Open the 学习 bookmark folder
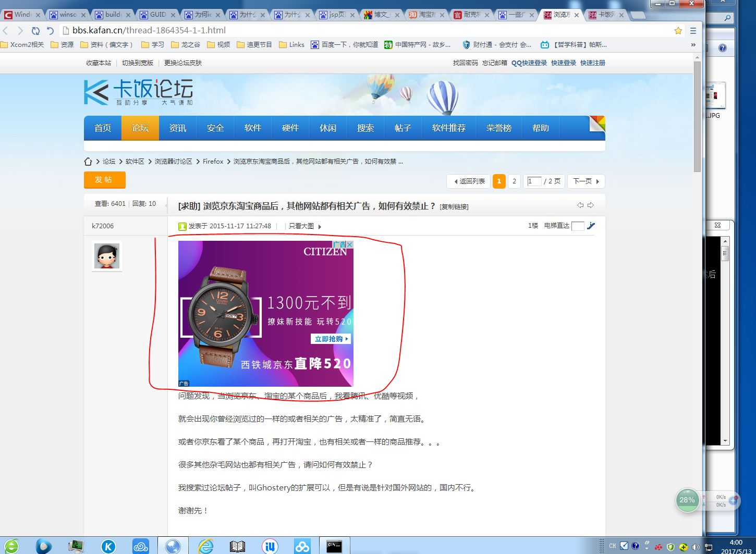Image resolution: width=756 pixels, height=554 pixels. point(153,45)
